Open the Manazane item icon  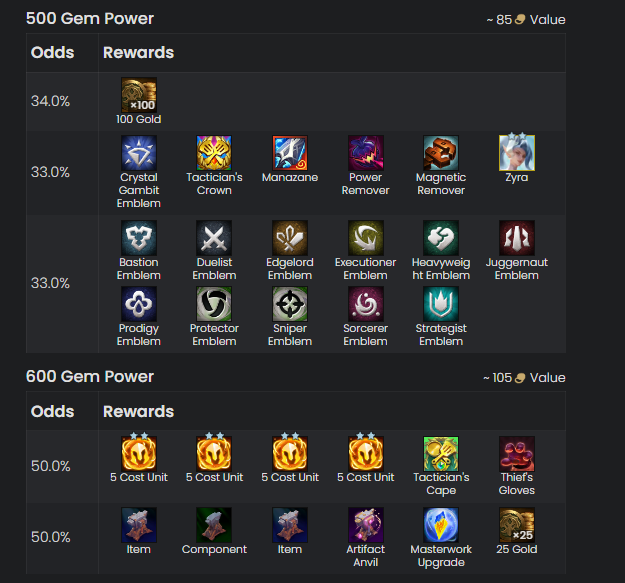[x=290, y=153]
